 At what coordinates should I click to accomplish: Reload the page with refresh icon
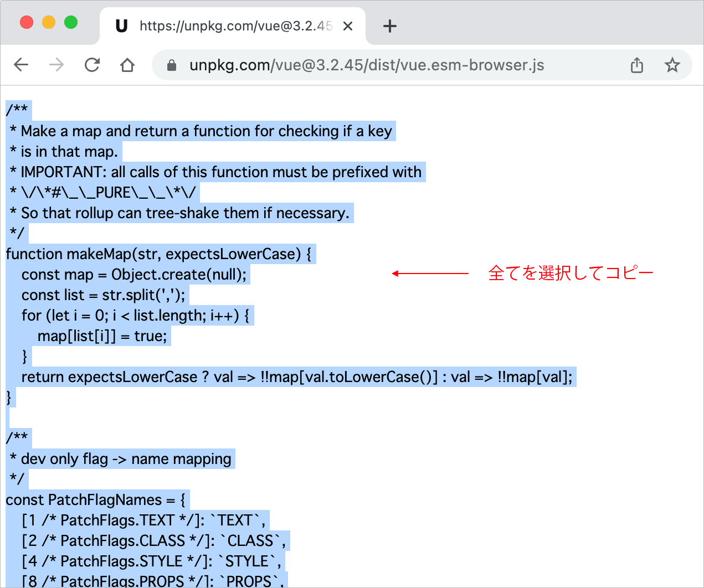(x=92, y=65)
